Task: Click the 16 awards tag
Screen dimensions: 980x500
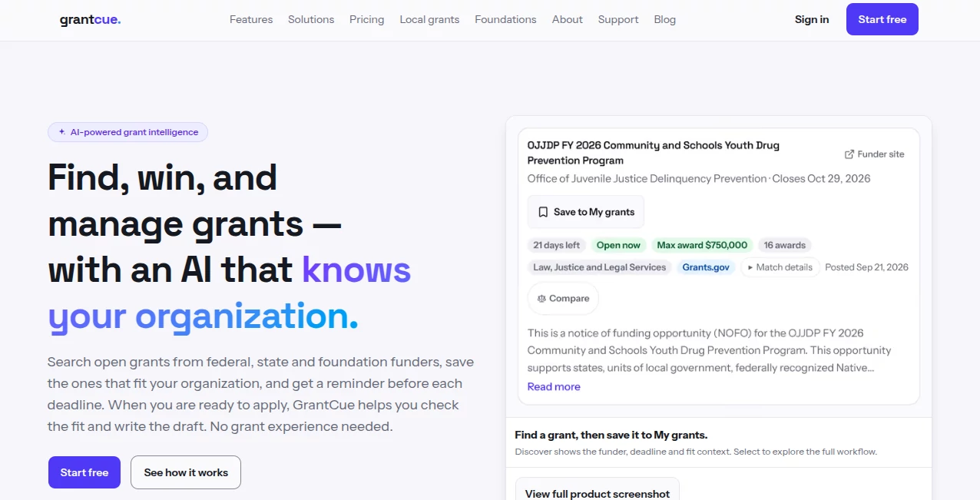Action: tap(785, 245)
